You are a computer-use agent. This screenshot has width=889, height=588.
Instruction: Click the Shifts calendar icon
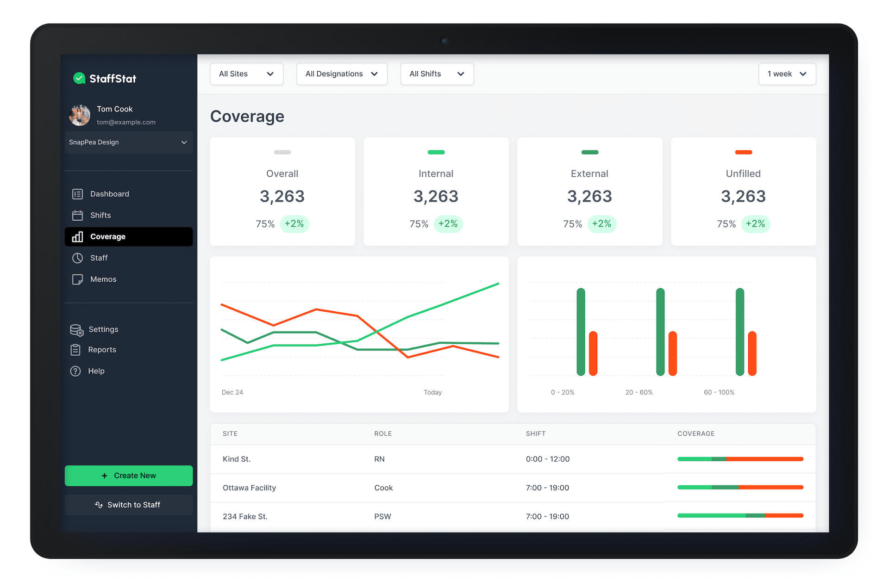(x=77, y=215)
